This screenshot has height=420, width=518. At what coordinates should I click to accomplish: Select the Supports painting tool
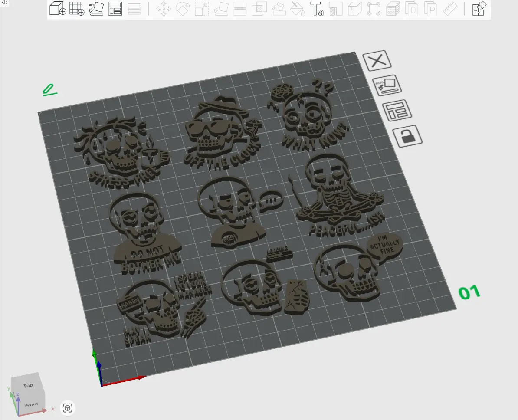point(279,9)
